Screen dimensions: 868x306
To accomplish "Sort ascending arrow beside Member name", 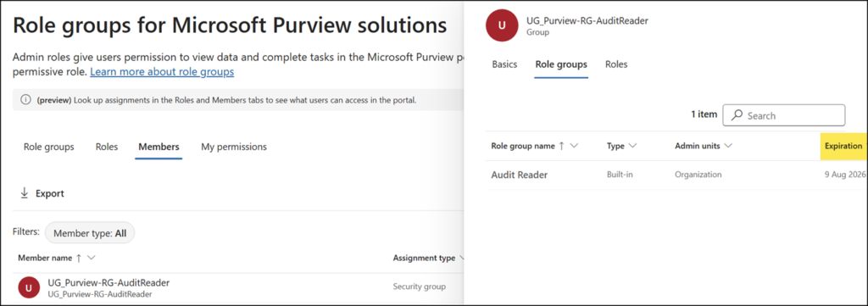I will click(78, 258).
